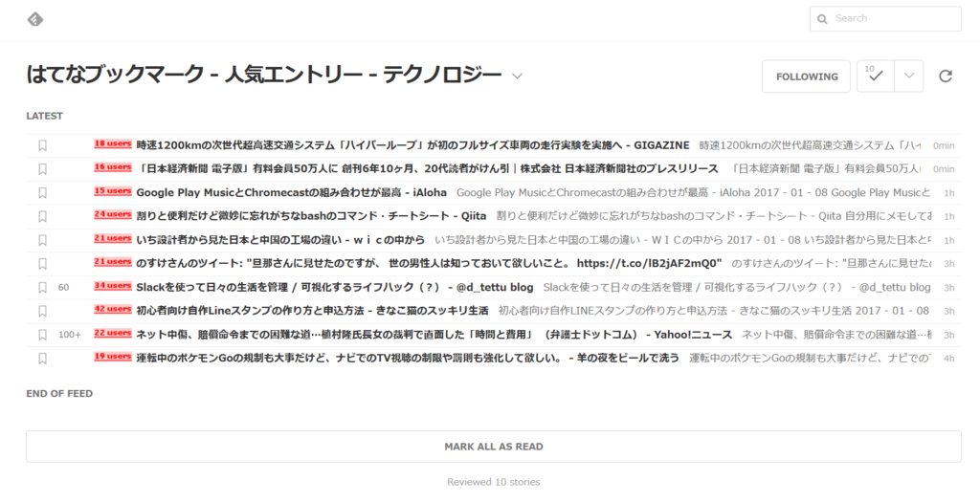
Task: Bookmark the Google Play Music Chromecast article
Action: click(42, 193)
